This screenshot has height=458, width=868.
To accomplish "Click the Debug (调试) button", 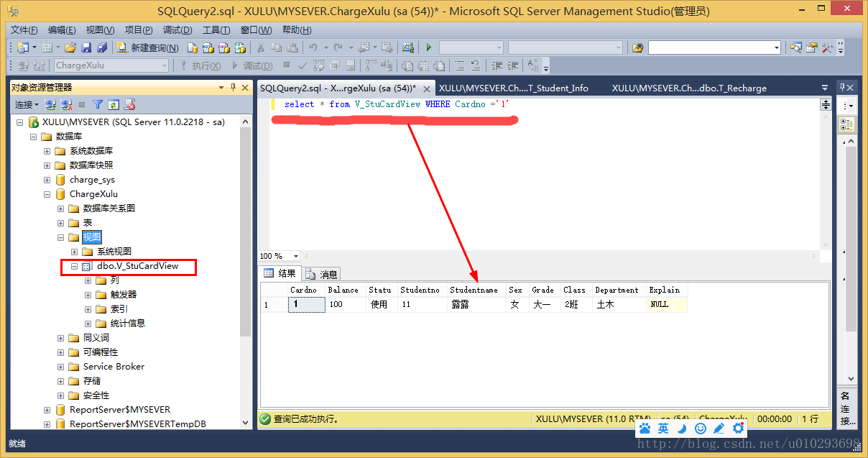I will point(251,65).
